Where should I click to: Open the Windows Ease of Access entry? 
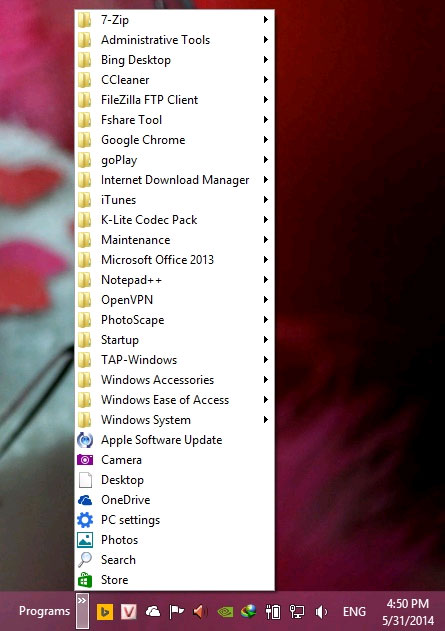[x=175, y=400]
